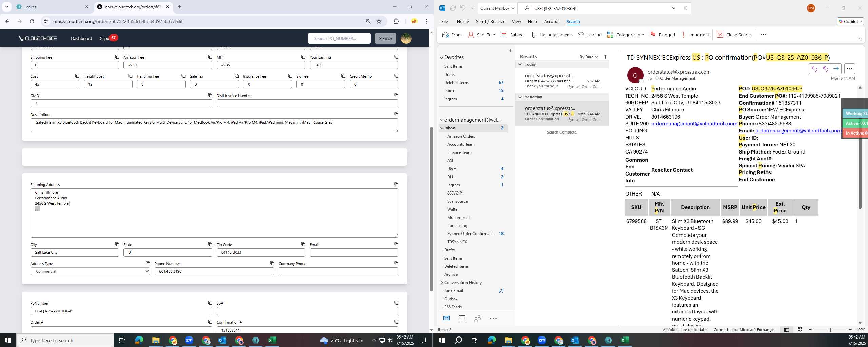Reload the OMS order page
Image resolution: width=868 pixels, height=347 pixels.
point(32,21)
